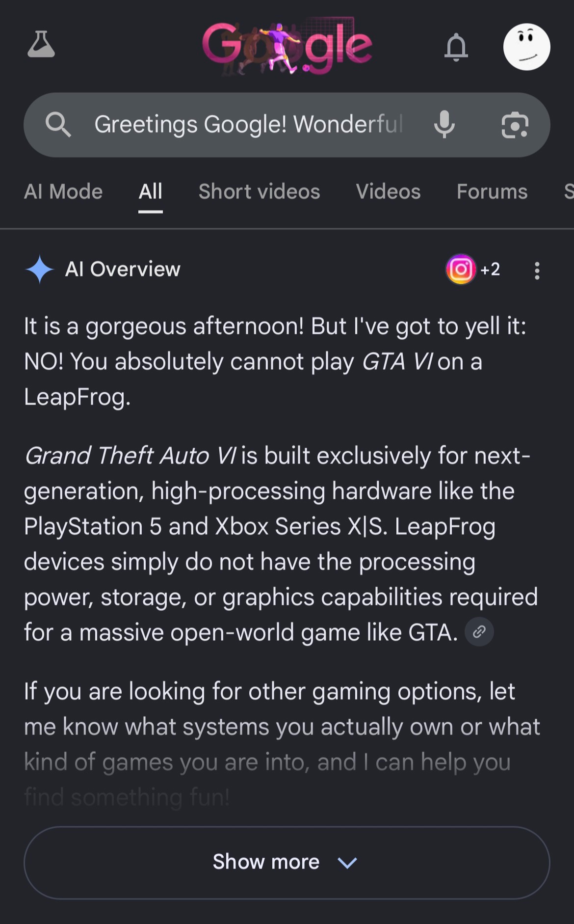The image size is (574, 924).
Task: Click the chevron beside Show more
Action: pos(347,863)
